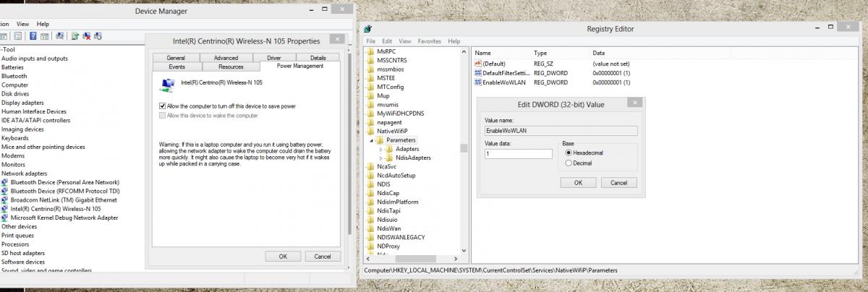Expand the NdisAdapters registry subkey
Screen dimensions: 868x292
pyautogui.click(x=382, y=158)
